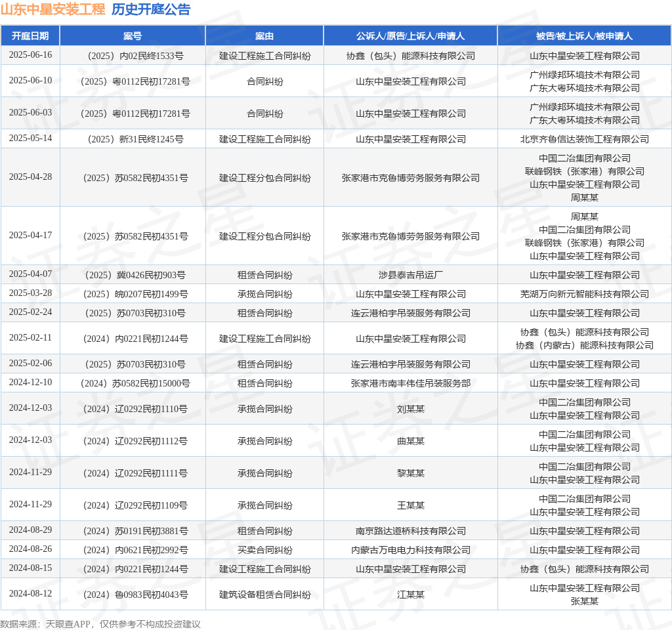The height and width of the screenshot is (630, 672).
Task: Click plaintiff 南京路达道桥科技有限公司
Action: coord(411,531)
